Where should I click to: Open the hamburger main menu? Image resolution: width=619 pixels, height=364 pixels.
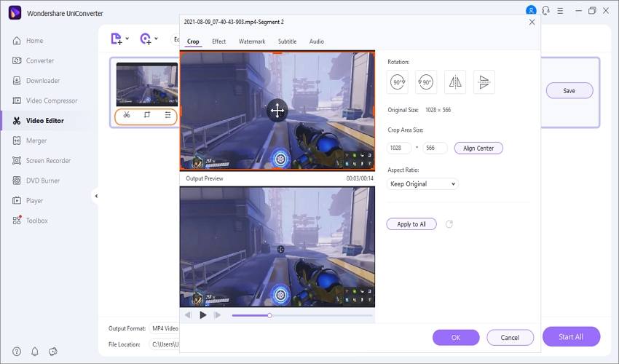tap(560, 11)
